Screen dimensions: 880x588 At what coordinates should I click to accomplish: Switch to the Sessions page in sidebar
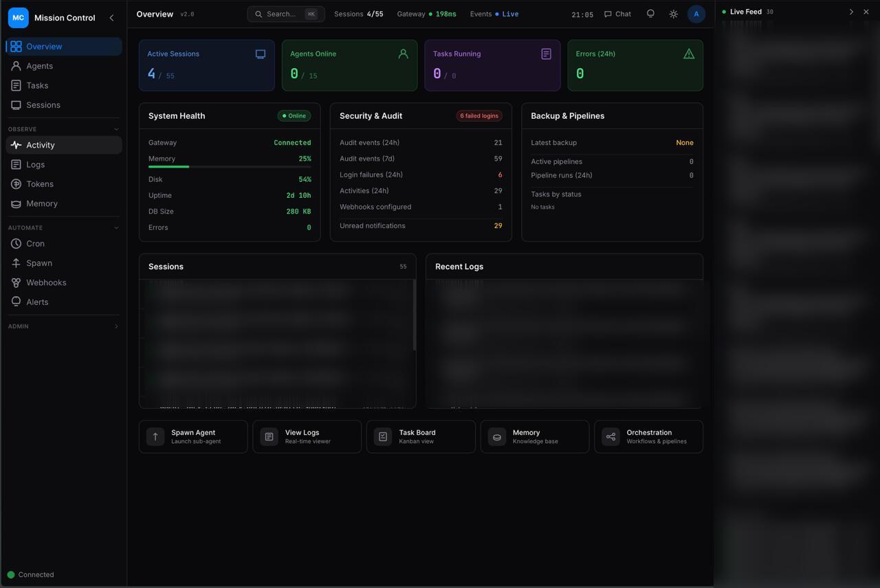pyautogui.click(x=43, y=104)
